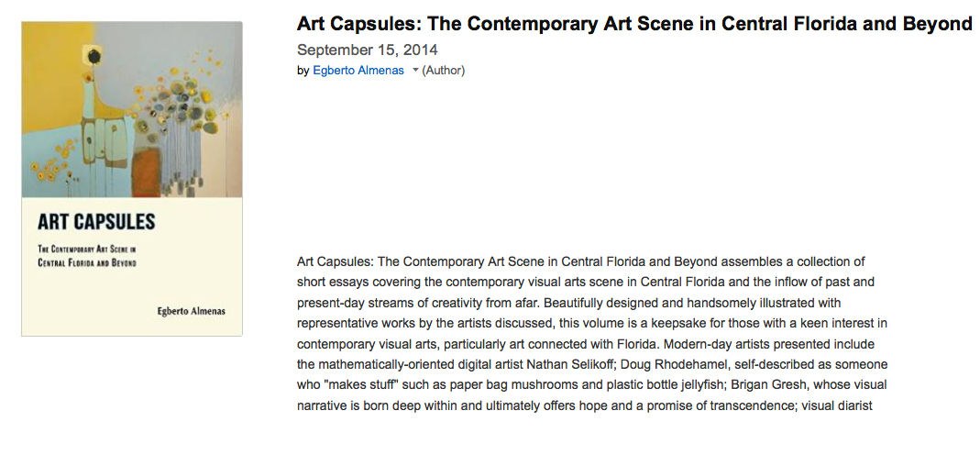
Task: Click the September 15, 2014 publication date
Action: (x=368, y=50)
